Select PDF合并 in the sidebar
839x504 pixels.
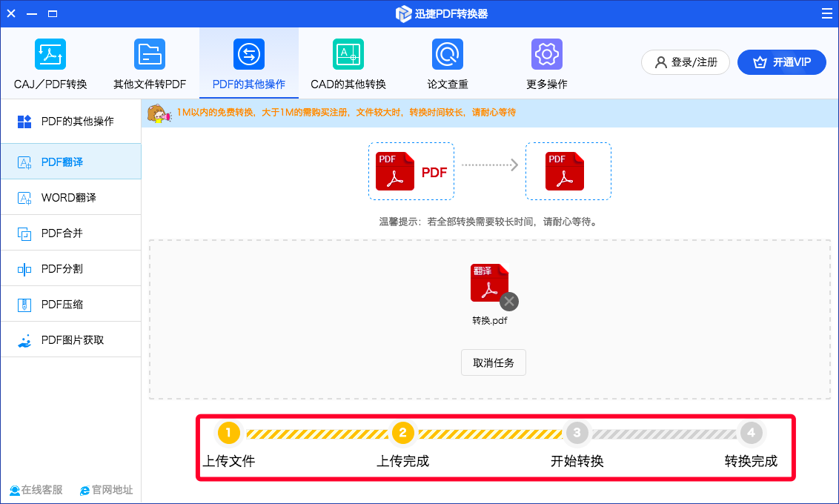tap(70, 233)
